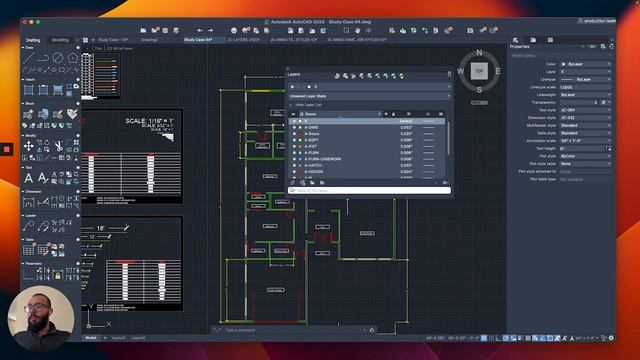Select the Multiline Text tool
Image resolution: width=640 pixels, height=360 pixels.
(29, 178)
